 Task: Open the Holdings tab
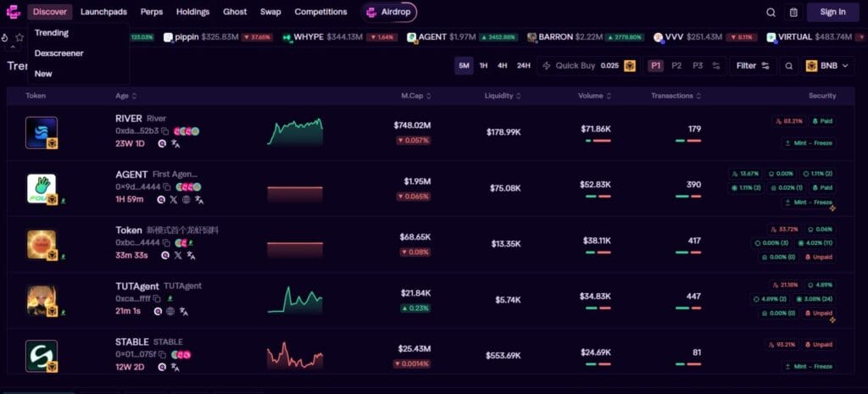[x=192, y=12]
